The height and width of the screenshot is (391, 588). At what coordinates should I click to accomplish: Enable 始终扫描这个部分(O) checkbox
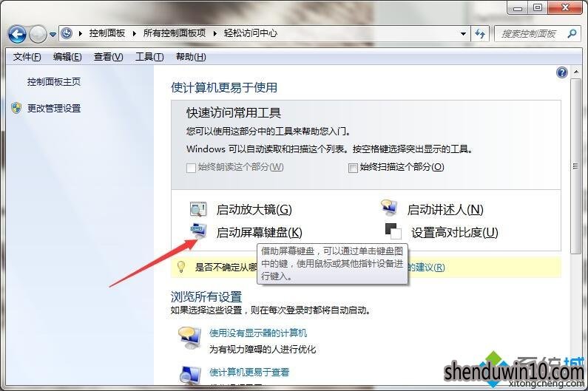click(353, 168)
